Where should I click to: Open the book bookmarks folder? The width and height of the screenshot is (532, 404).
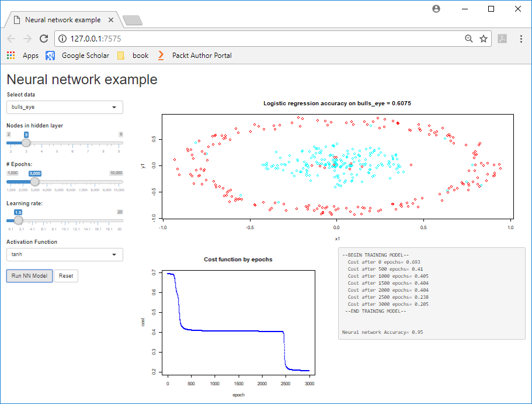tap(133, 56)
